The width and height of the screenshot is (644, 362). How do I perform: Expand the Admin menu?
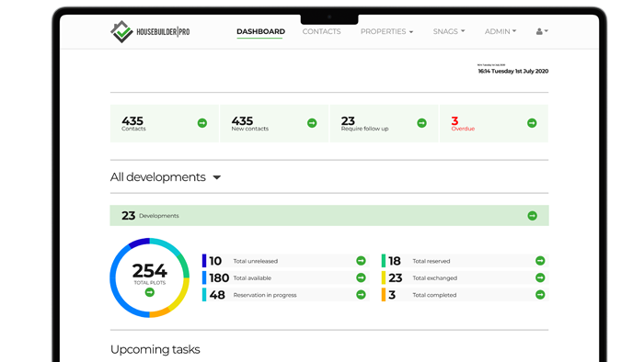pos(500,31)
